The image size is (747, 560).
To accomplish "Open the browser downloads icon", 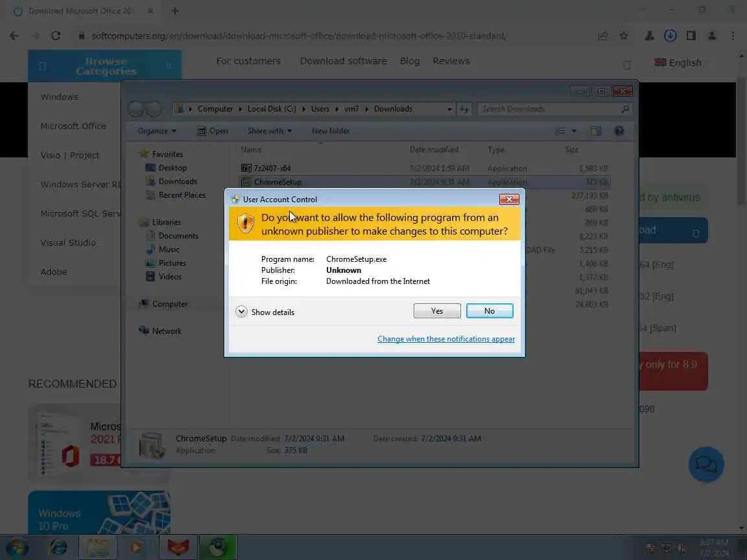I will coord(670,36).
